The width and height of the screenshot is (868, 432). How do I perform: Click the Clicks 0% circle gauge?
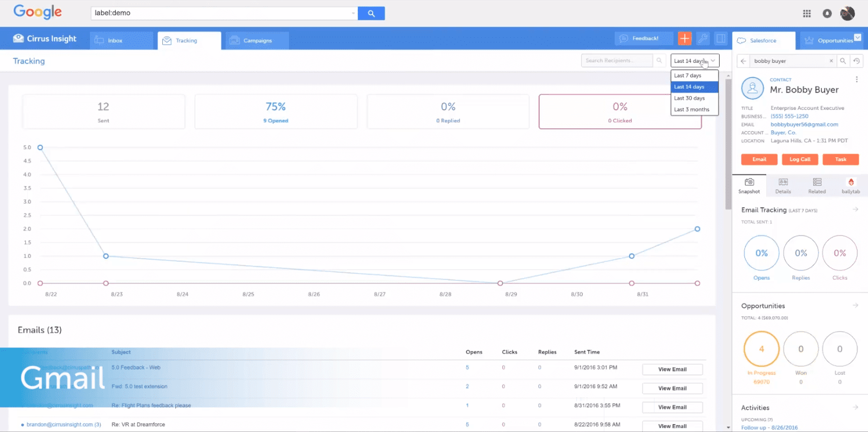[x=840, y=253]
